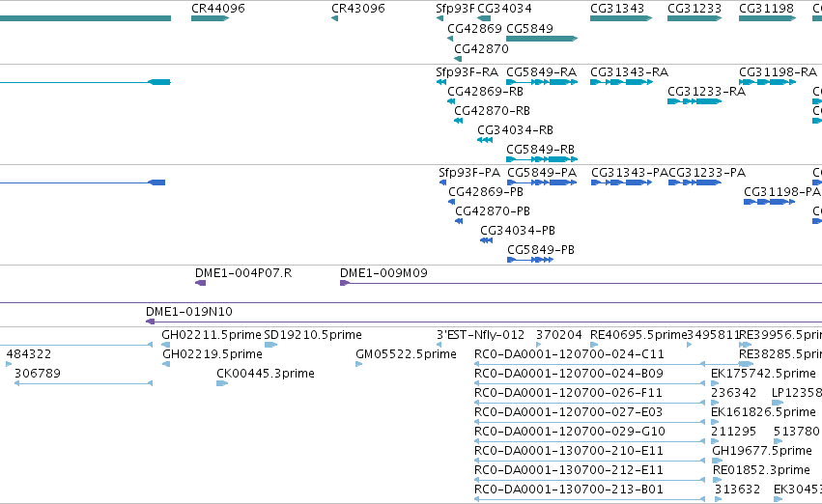
Task: Click the Sfp93F-PA protein label
Action: click(x=469, y=173)
